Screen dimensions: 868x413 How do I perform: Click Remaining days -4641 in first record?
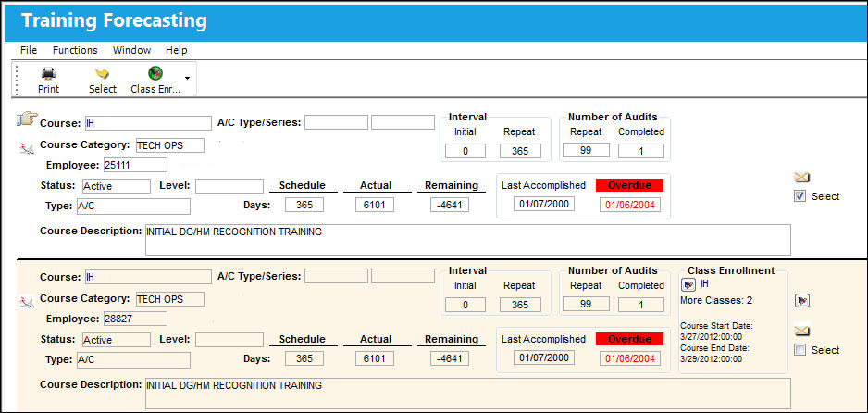pos(450,205)
